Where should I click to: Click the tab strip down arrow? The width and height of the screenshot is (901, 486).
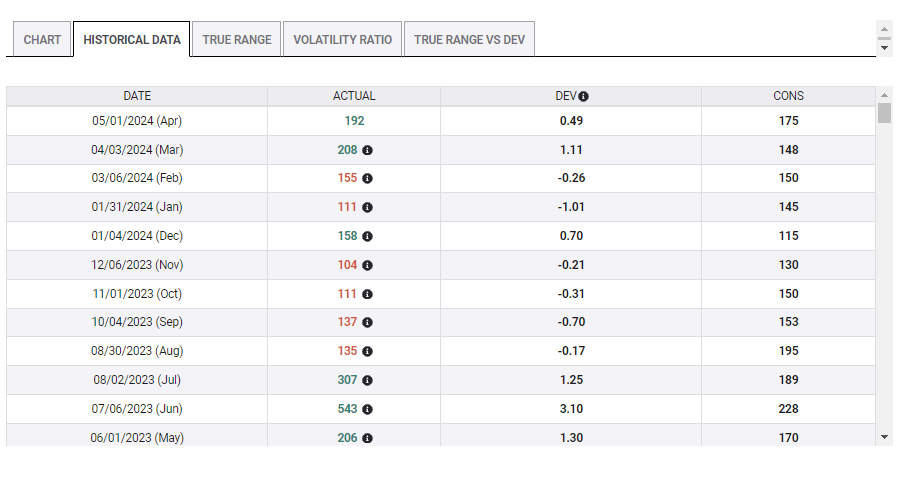tap(884, 48)
